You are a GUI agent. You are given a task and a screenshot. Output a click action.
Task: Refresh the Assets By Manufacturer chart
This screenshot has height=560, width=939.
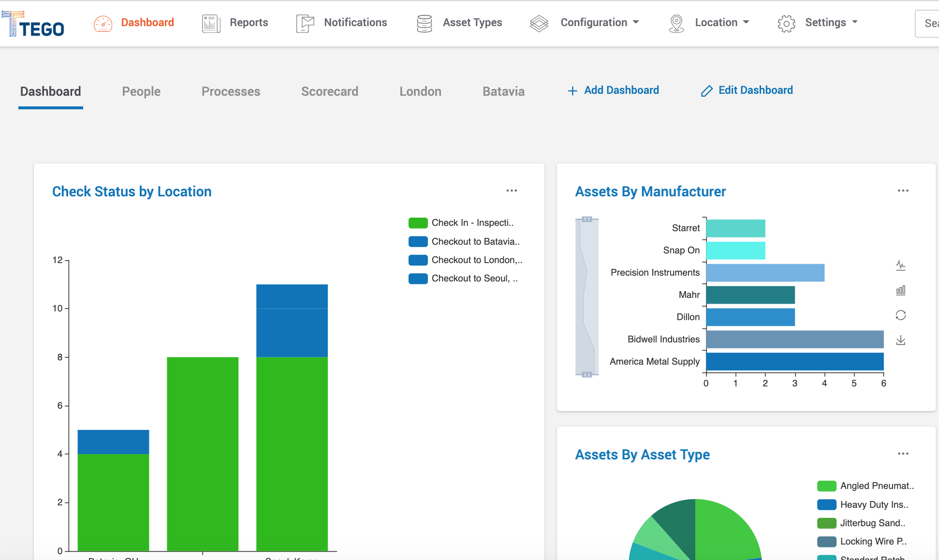(x=901, y=315)
